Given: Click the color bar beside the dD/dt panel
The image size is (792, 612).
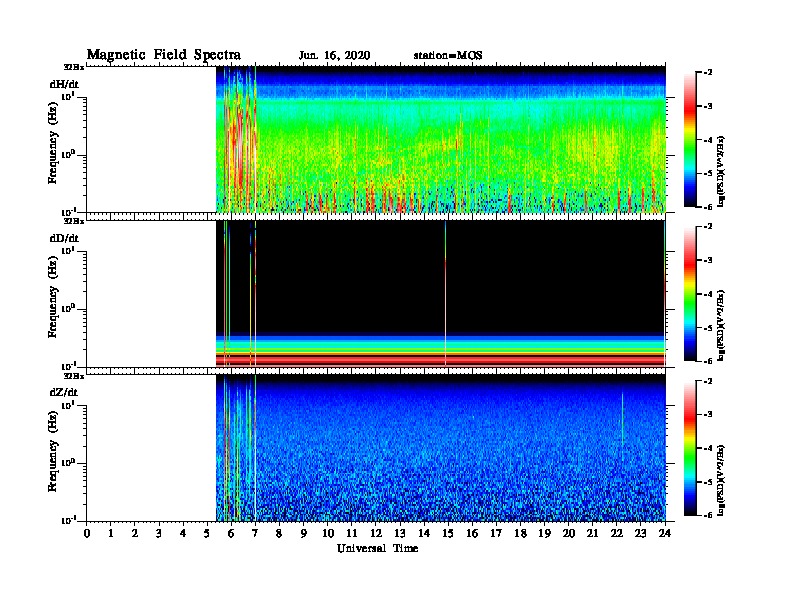Looking at the screenshot, I should 690,293.
